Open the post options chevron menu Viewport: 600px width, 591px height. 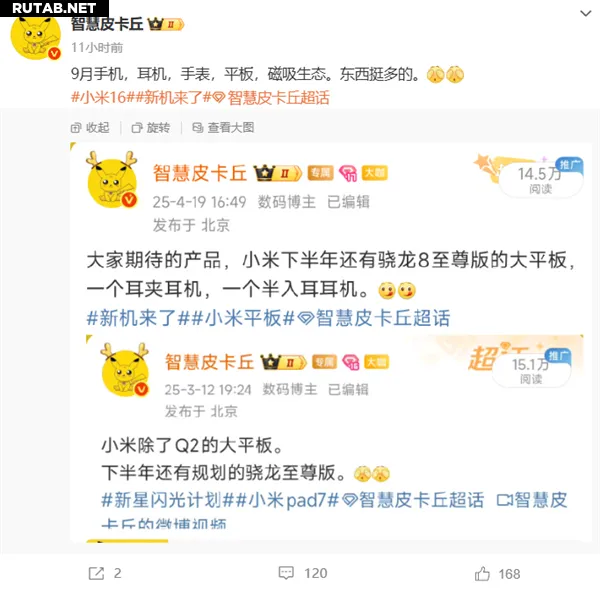[x=585, y=14]
